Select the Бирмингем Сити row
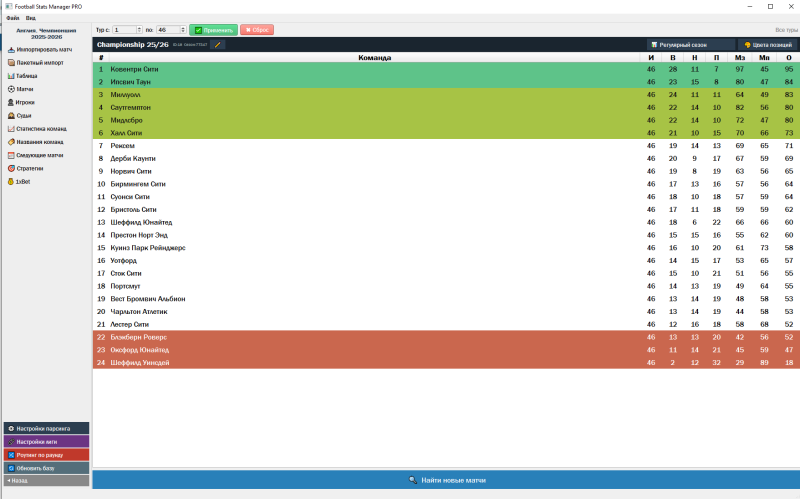The width and height of the screenshot is (800, 499). pos(446,184)
